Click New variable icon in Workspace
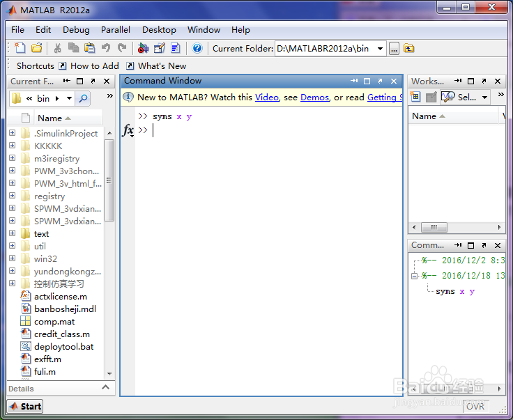 pyautogui.click(x=415, y=97)
